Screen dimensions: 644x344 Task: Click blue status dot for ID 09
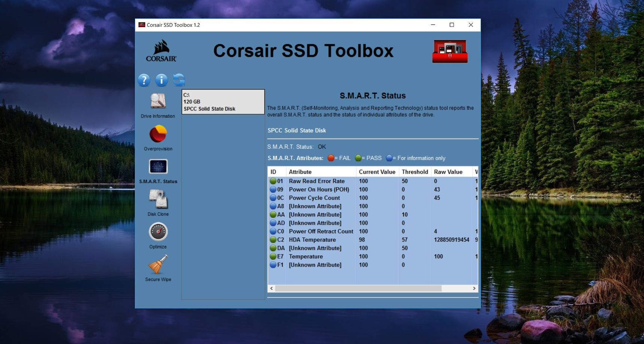coord(273,190)
